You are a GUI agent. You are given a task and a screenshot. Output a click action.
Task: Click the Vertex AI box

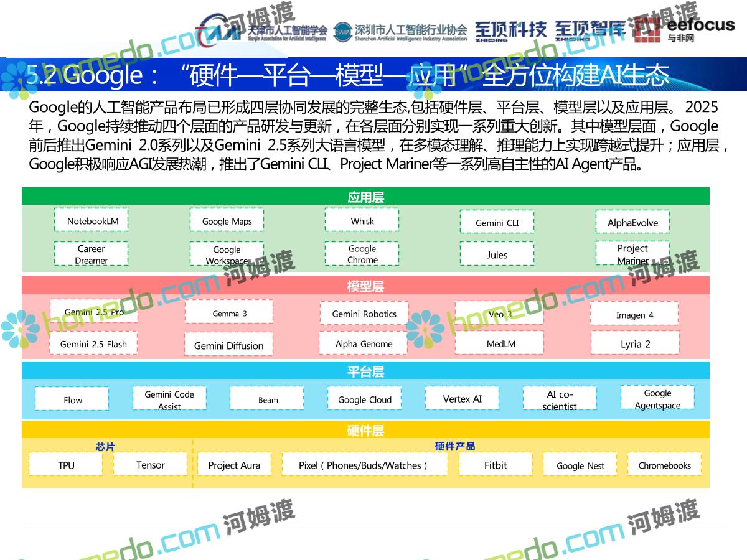click(x=462, y=399)
